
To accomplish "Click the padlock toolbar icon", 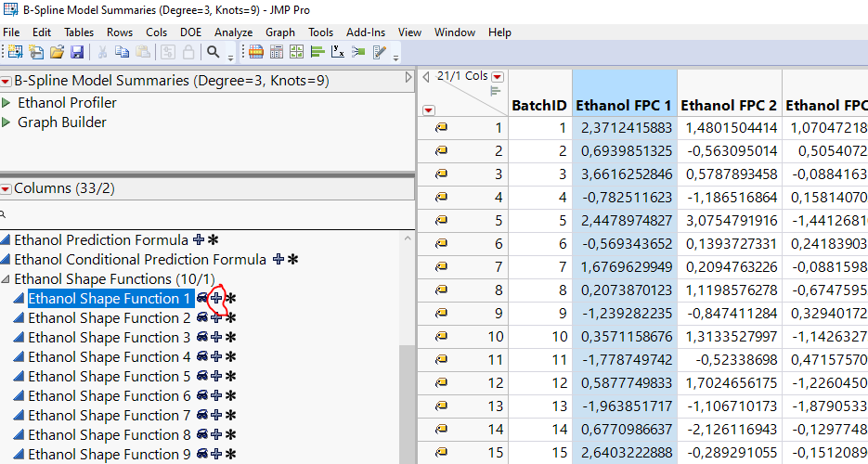I will click(x=188, y=53).
